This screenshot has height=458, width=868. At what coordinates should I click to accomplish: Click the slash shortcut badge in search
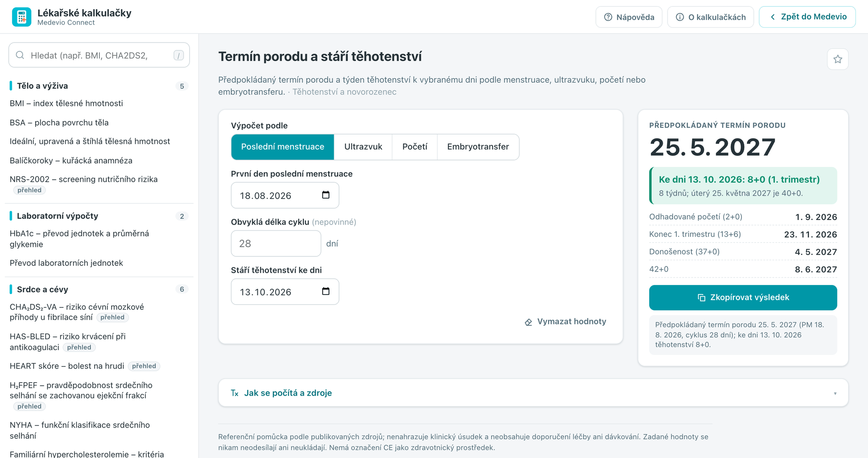(178, 55)
